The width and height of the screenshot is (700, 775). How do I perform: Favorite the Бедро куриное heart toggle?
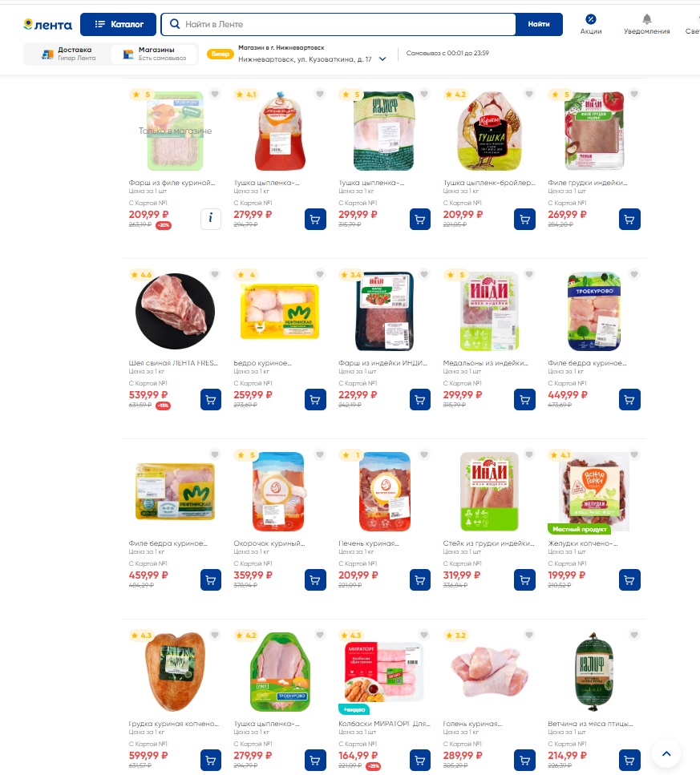(x=320, y=274)
